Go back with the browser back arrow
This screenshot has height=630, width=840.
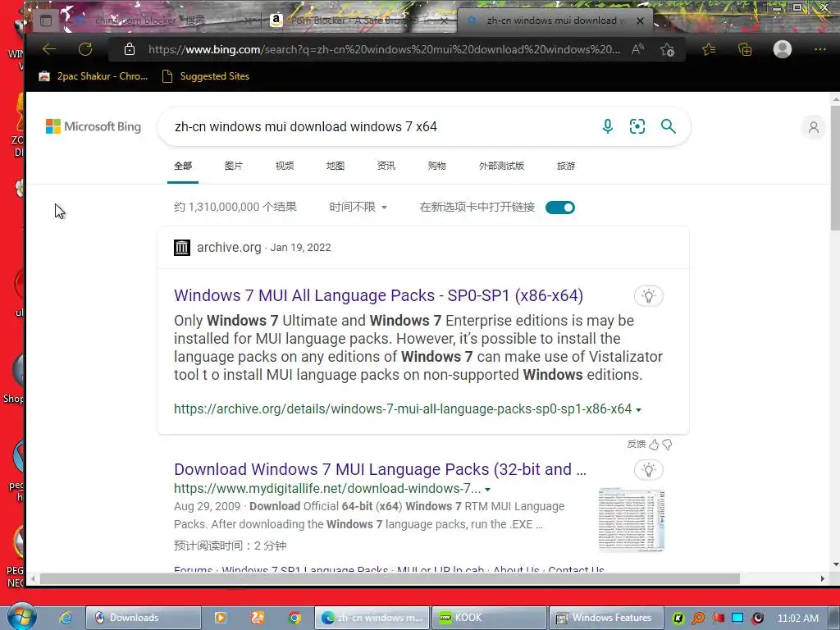pos(49,49)
